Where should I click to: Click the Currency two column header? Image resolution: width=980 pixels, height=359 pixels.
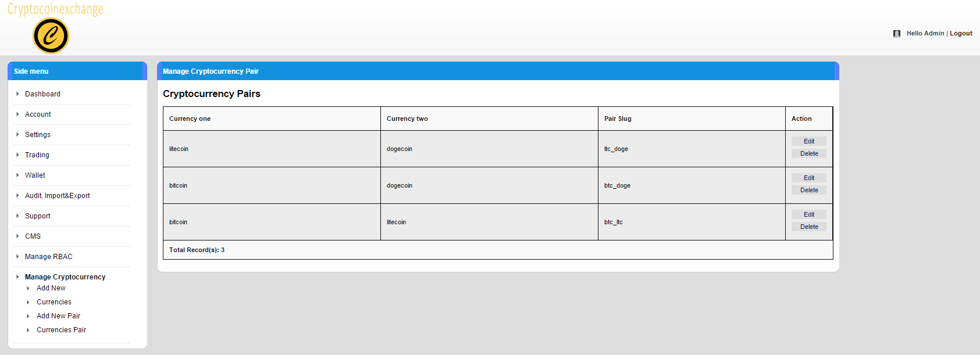(489, 119)
